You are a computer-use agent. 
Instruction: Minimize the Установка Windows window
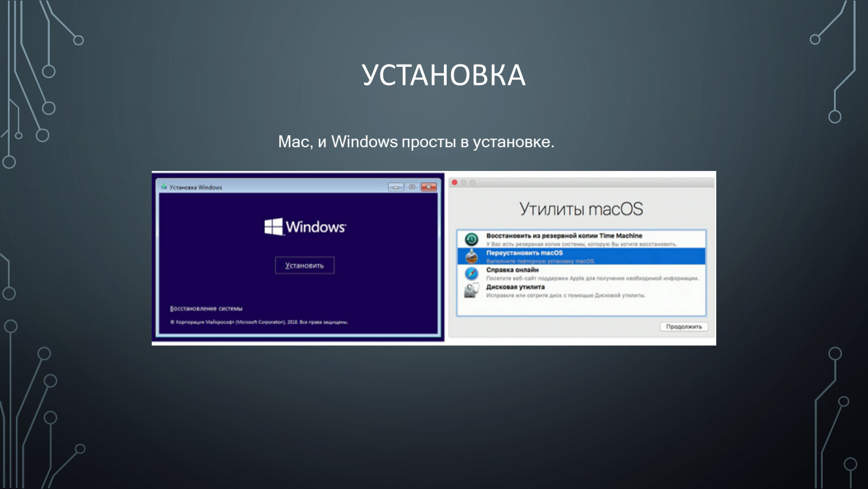pyautogui.click(x=395, y=187)
